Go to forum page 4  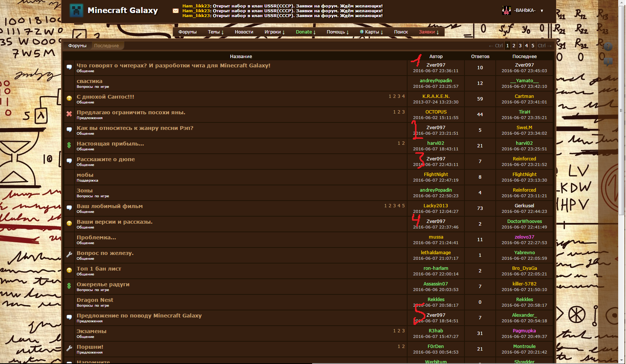(527, 46)
